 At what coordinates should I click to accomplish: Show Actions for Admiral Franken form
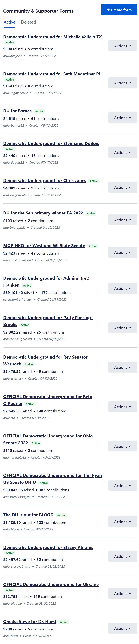pos(123,289)
